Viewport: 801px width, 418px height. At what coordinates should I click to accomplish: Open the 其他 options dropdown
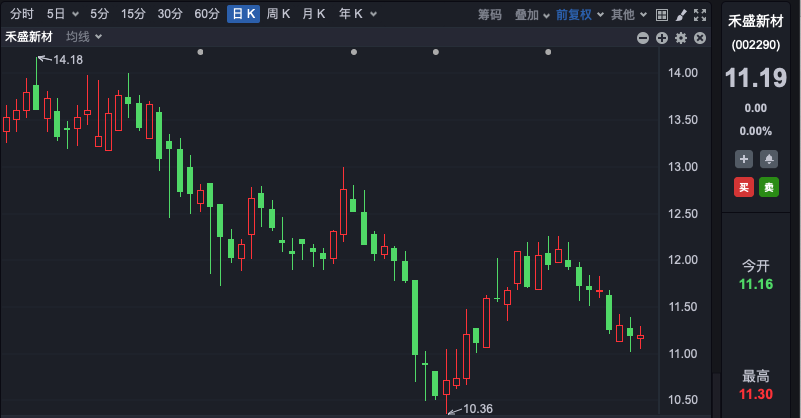pos(628,15)
